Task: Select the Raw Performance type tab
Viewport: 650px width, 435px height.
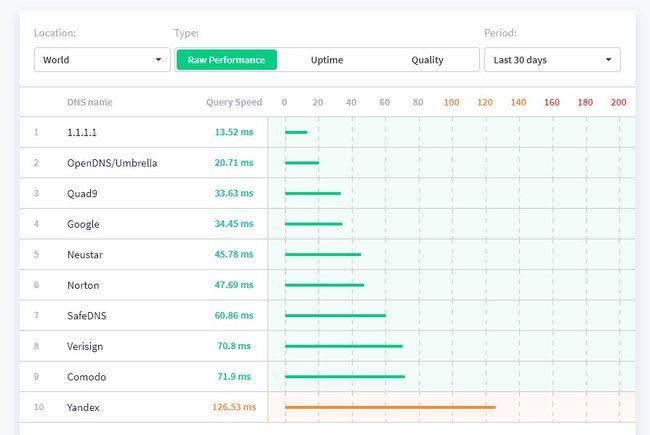Action: point(226,60)
